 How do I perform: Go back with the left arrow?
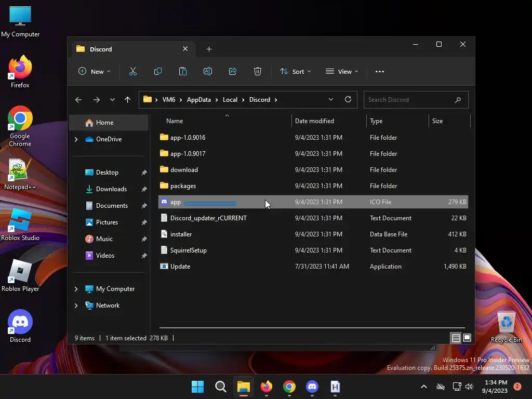tap(78, 100)
